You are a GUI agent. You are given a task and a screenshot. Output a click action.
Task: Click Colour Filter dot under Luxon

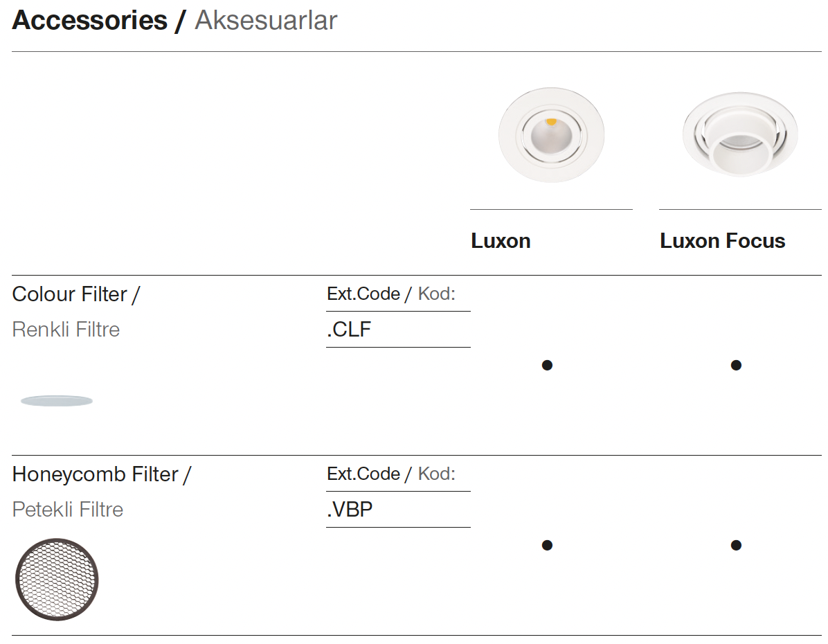(547, 365)
